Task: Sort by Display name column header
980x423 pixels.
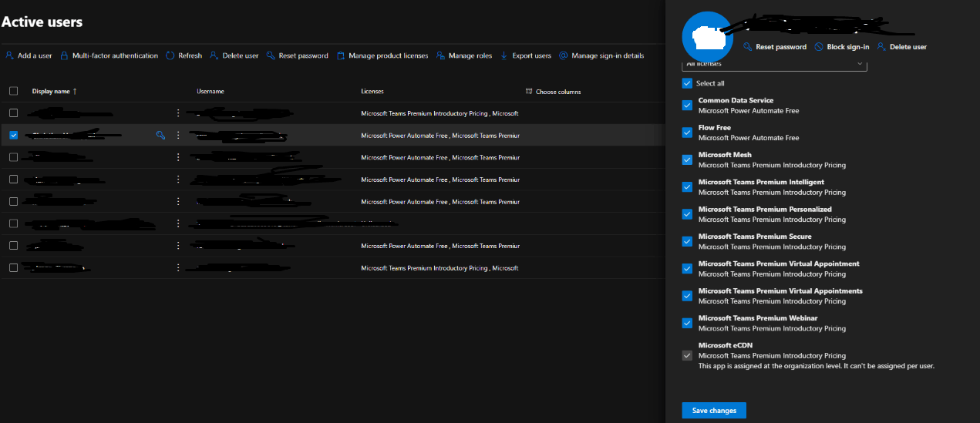Action: [54, 92]
